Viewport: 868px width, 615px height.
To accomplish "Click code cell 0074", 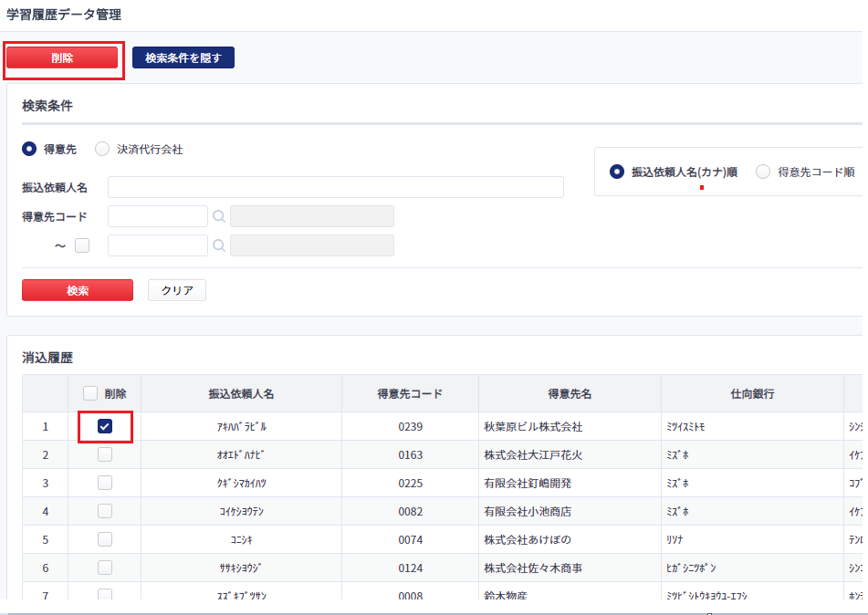I will (x=410, y=539).
